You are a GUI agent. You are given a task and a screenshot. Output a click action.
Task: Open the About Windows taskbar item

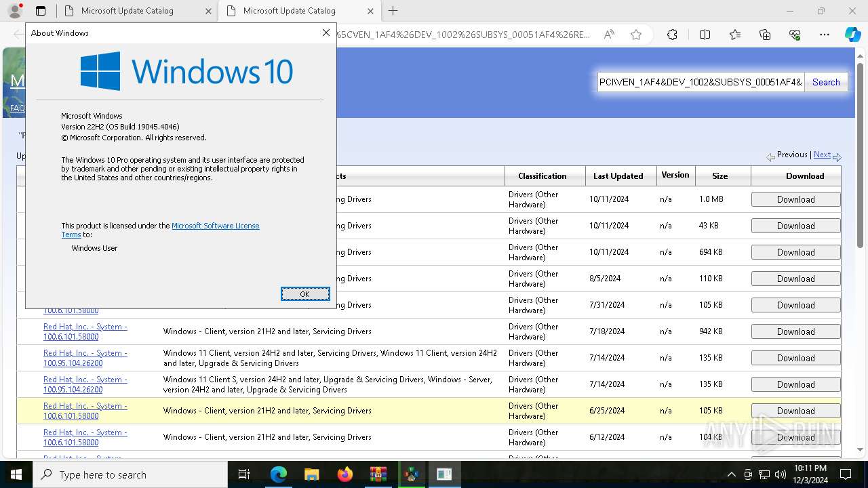(444, 474)
